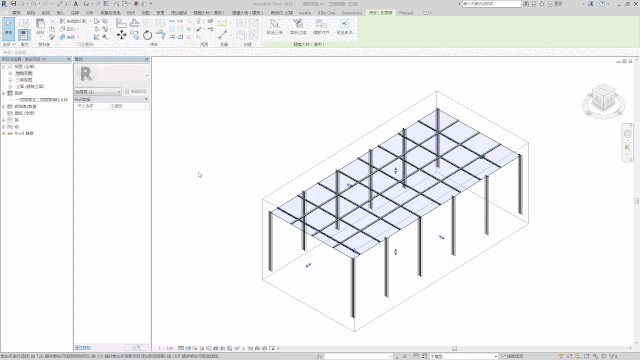Click the measure dimension icon in ribbon
Screen dimensions: 640x360
click(x=223, y=35)
